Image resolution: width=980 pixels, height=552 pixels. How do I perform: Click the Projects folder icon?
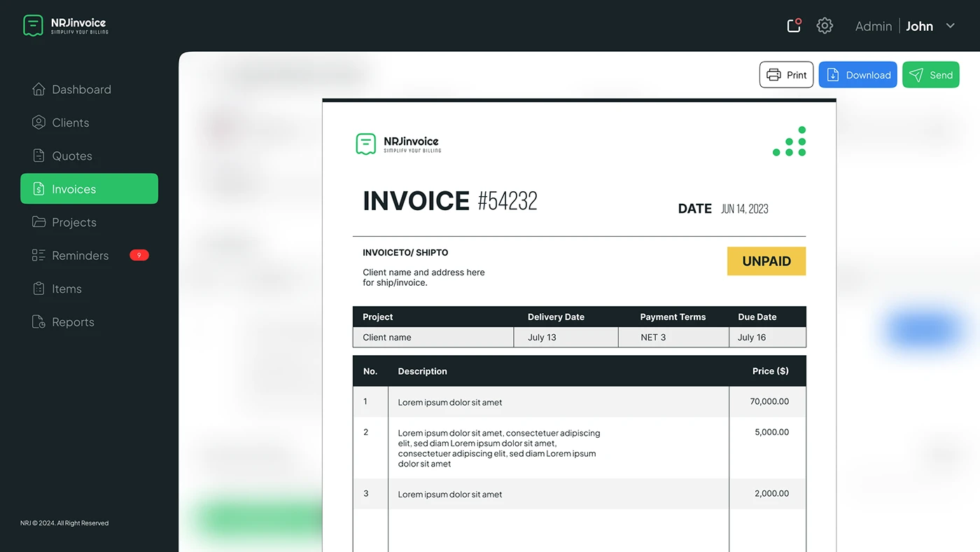click(x=38, y=222)
